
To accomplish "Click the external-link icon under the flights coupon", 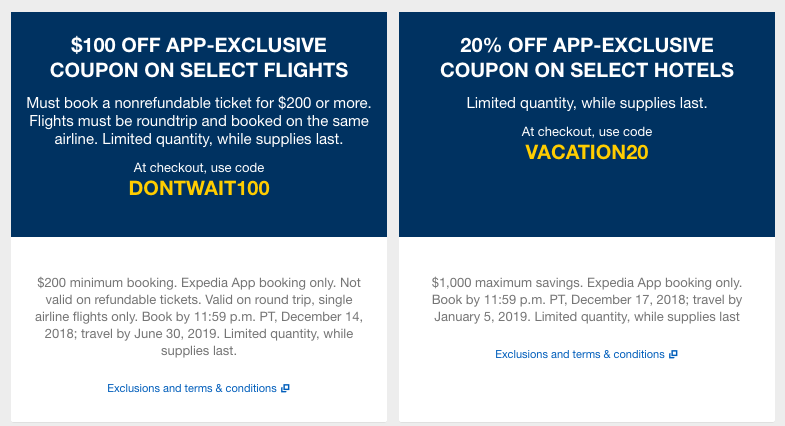I will pos(286,388).
